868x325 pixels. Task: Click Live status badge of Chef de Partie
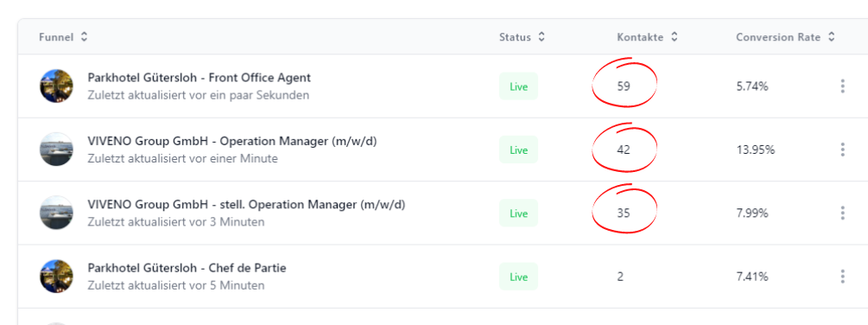coord(518,277)
